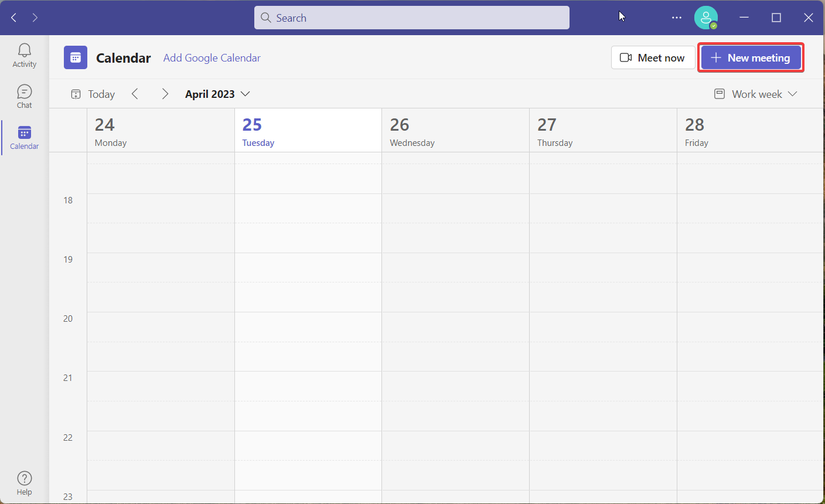The height and width of the screenshot is (504, 825).
Task: Expand the April 2023 month picker
Action: [217, 94]
